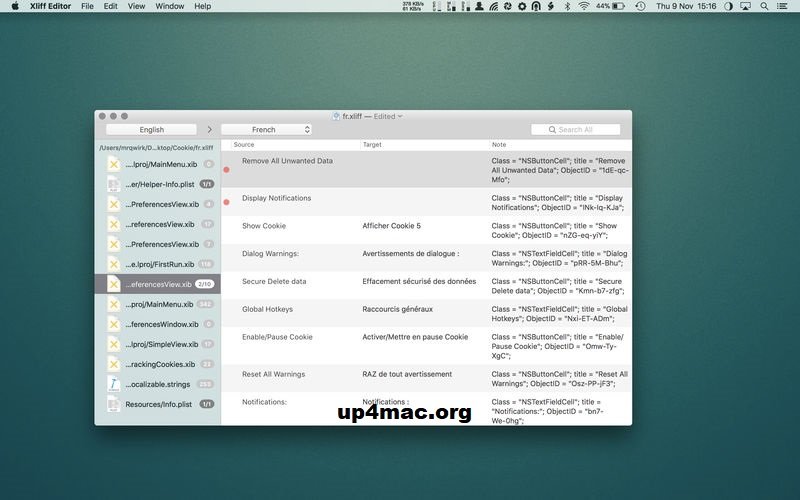
Task: Click the English source language button
Action: tap(152, 130)
